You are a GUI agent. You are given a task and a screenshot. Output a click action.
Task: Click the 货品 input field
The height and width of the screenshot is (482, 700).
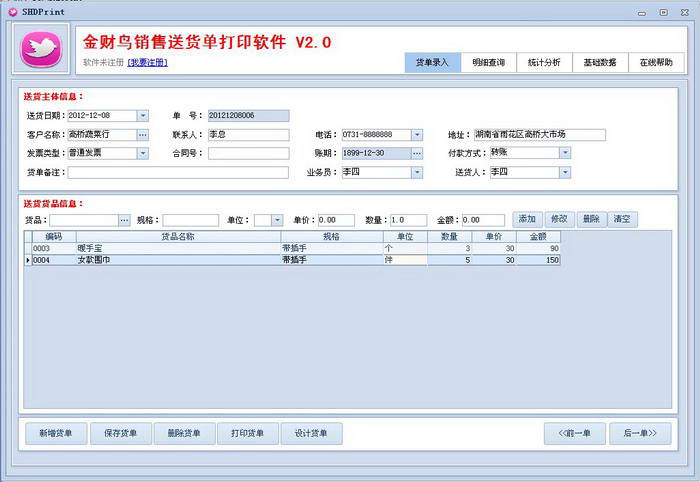[x=84, y=220]
